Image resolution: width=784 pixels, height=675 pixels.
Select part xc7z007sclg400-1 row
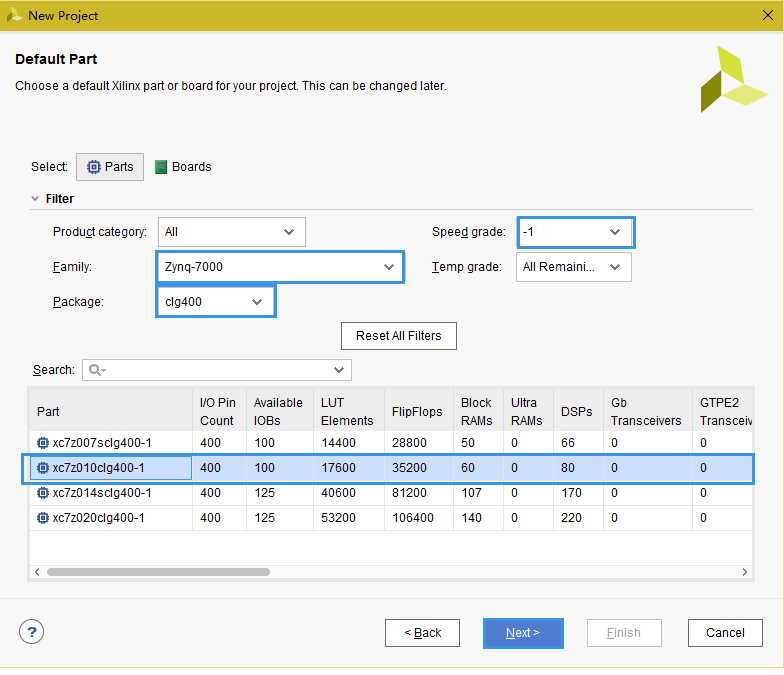pos(391,442)
